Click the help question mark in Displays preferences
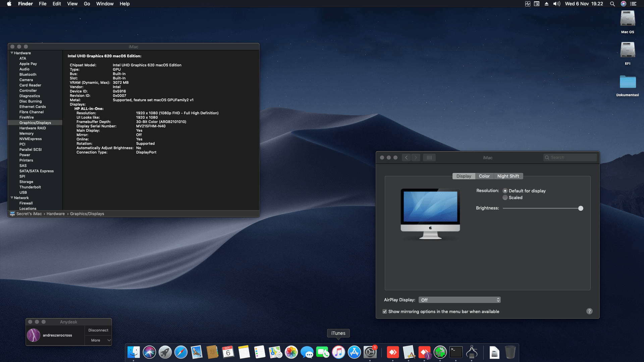 tap(589, 311)
